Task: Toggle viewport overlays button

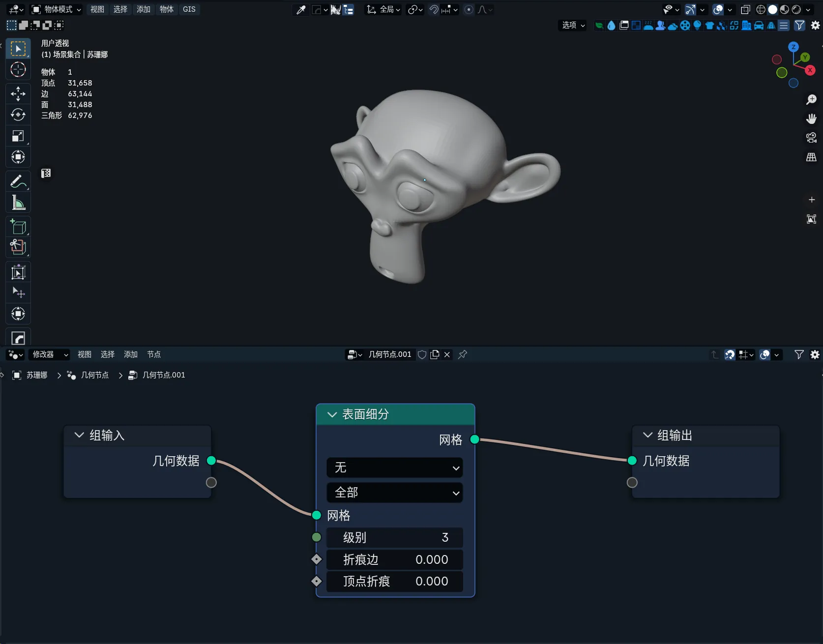Action: pyautogui.click(x=718, y=9)
